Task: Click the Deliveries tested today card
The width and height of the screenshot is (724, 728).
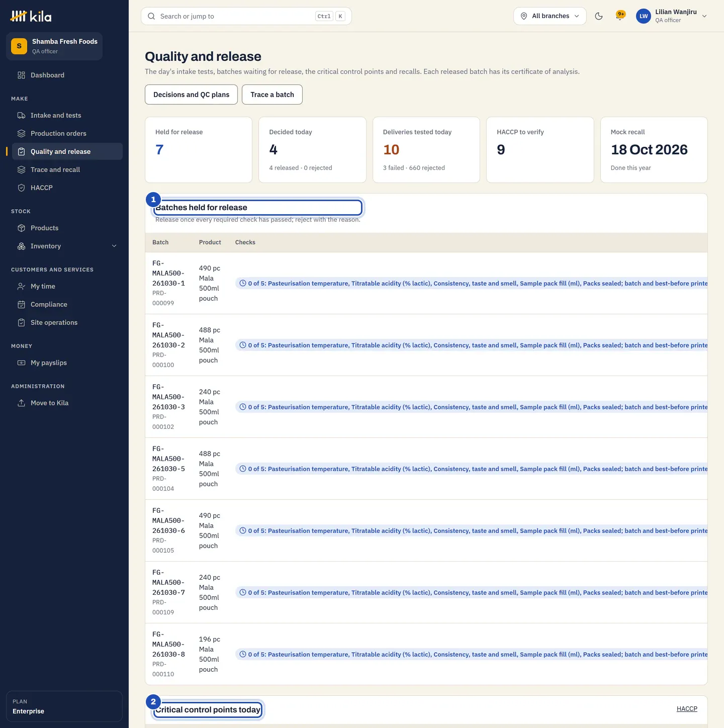Action: [x=426, y=150]
